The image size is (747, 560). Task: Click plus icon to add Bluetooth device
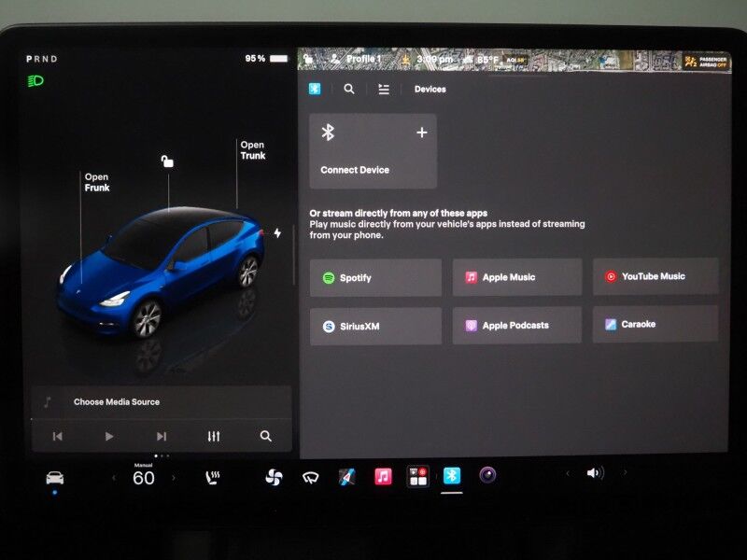[422, 133]
